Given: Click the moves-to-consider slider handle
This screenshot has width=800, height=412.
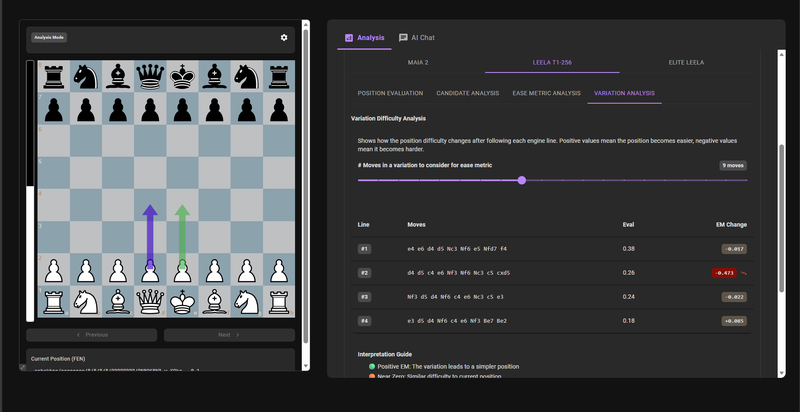Looking at the screenshot, I should point(522,180).
